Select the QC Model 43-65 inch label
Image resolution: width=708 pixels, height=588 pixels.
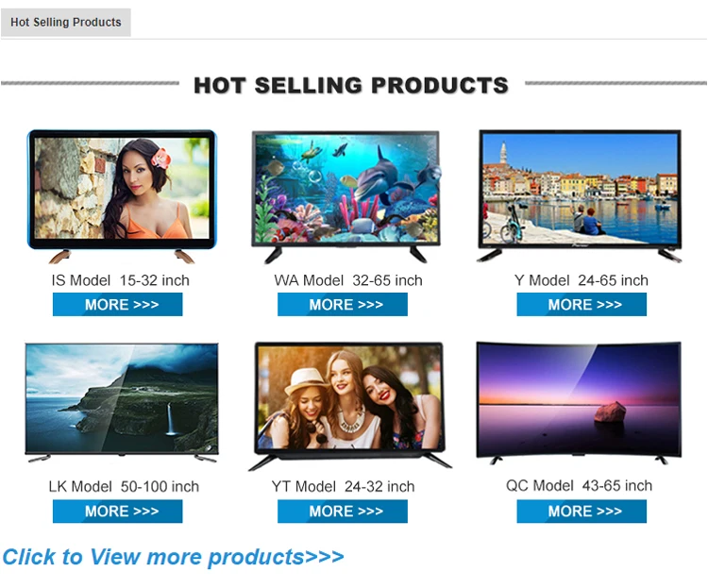pyautogui.click(x=579, y=486)
